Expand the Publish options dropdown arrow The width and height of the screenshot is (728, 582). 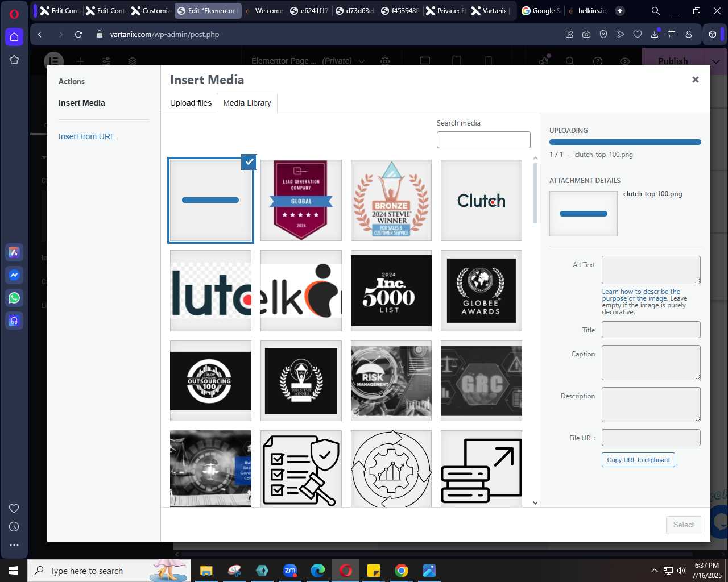[x=715, y=61]
